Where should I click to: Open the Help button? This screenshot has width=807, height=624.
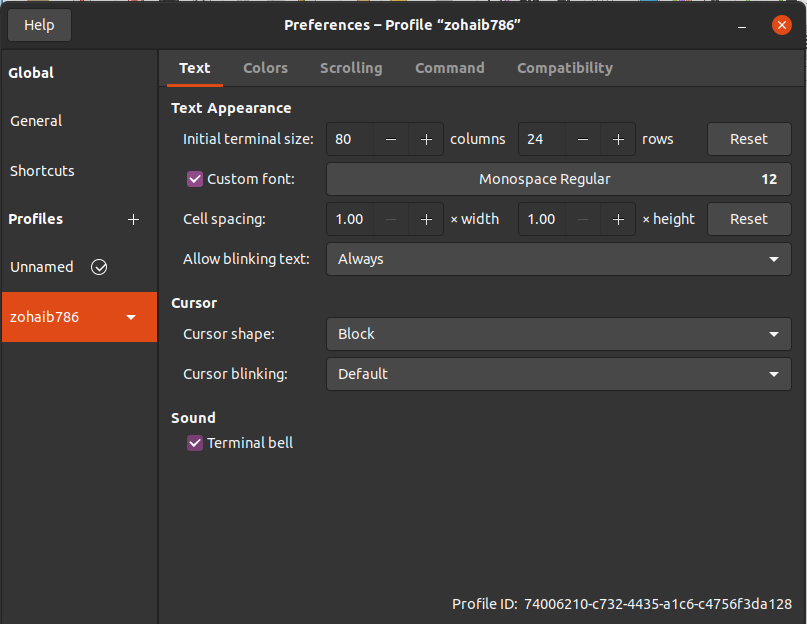[39, 25]
